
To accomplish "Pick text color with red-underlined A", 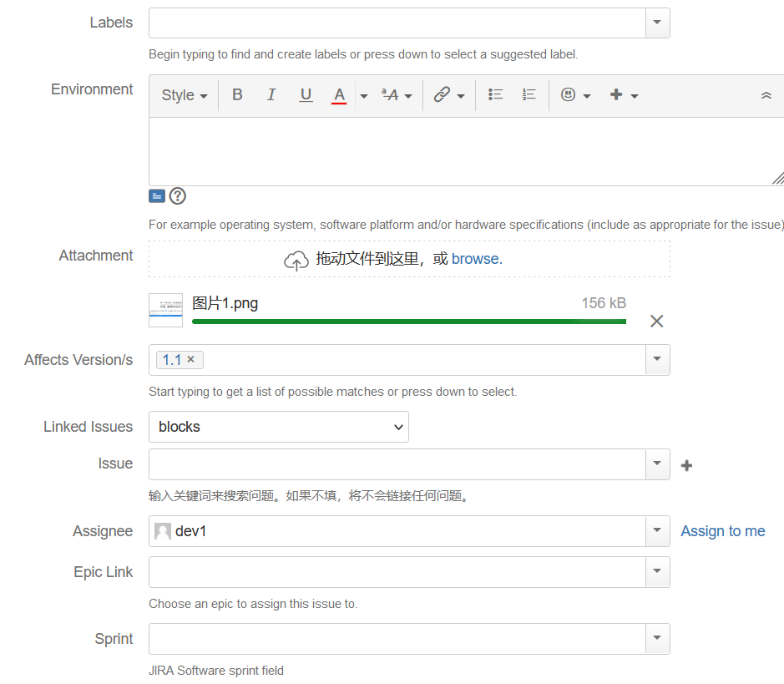I will [x=339, y=95].
